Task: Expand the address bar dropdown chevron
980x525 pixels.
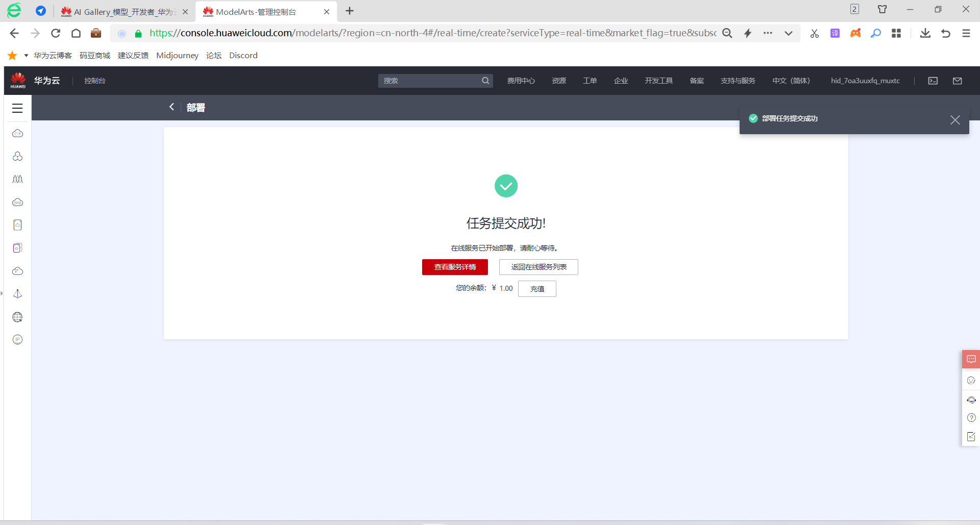Action: pos(789,33)
